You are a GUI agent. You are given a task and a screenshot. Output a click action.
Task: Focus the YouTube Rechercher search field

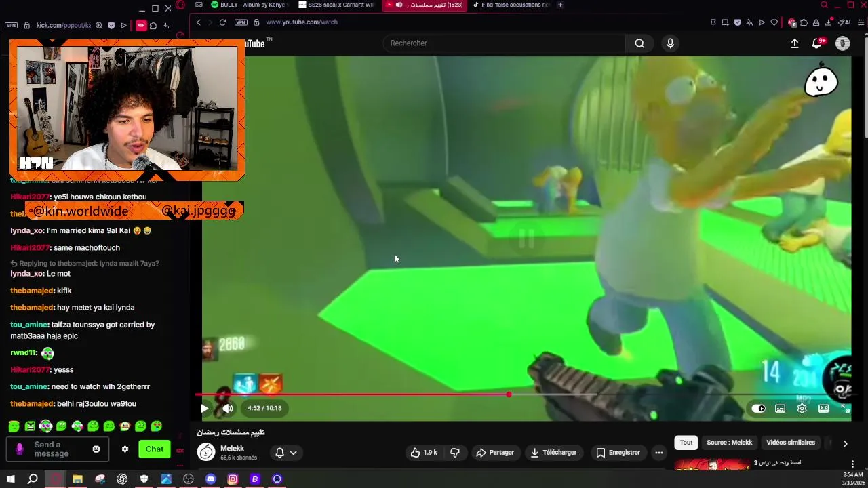[505, 43]
